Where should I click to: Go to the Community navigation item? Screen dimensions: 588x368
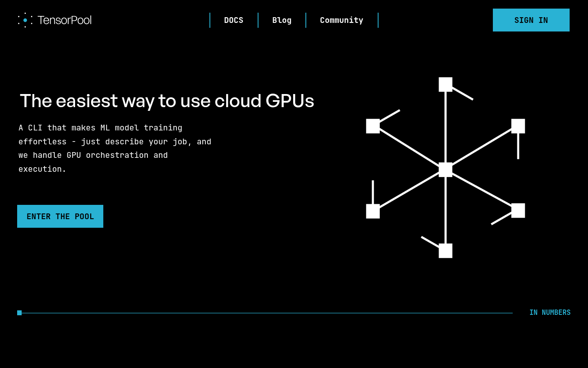pyautogui.click(x=341, y=20)
